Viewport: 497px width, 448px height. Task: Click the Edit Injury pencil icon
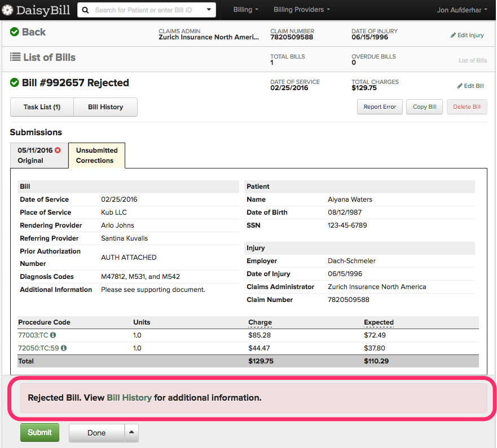pyautogui.click(x=453, y=36)
